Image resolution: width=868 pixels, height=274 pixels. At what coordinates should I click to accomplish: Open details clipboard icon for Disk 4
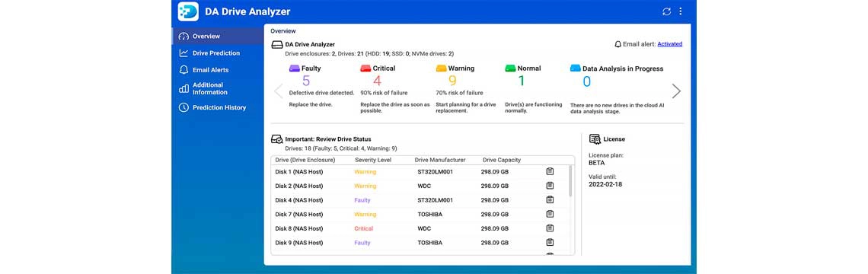coord(550,200)
